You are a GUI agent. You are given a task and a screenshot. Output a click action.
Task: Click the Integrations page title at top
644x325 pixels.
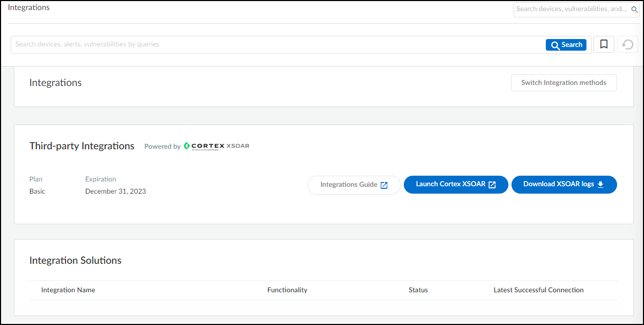coord(29,8)
